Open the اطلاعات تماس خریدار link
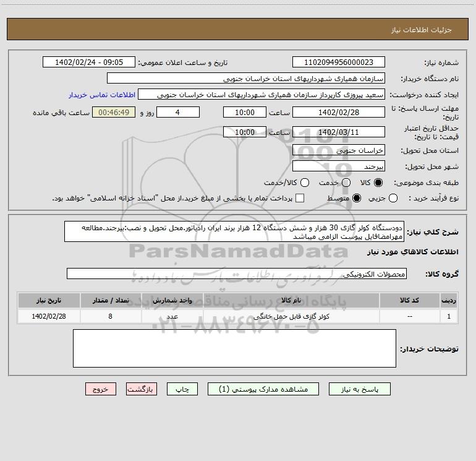The height and width of the screenshot is (461, 476). [102, 95]
